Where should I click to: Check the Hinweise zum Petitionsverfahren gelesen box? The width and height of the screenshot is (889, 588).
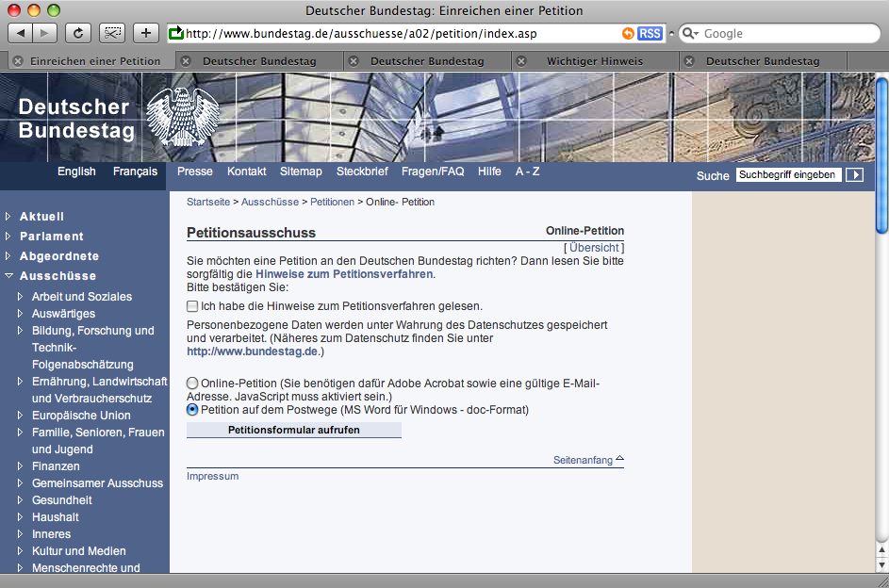[x=192, y=306]
